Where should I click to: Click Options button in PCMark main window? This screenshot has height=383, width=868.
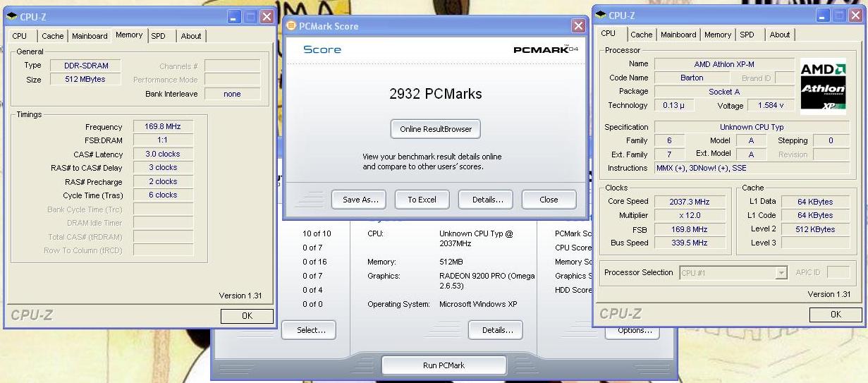pyautogui.click(x=635, y=331)
